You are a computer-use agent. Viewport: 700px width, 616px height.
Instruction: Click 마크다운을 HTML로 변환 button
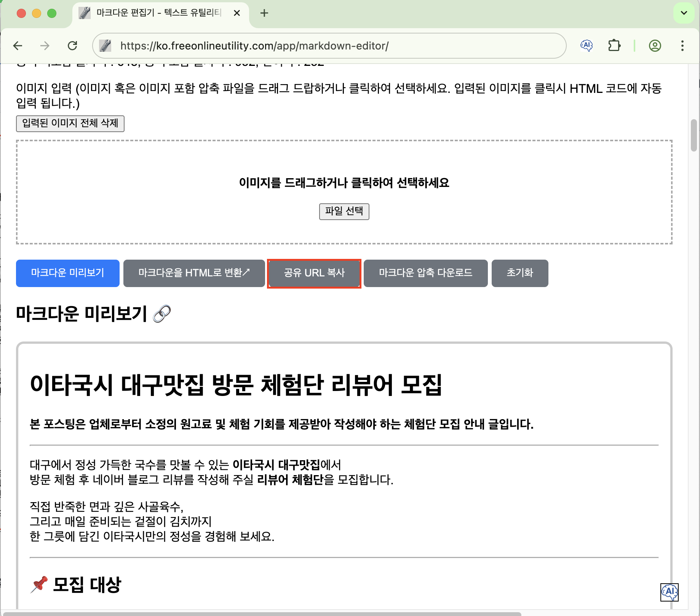coord(194,273)
